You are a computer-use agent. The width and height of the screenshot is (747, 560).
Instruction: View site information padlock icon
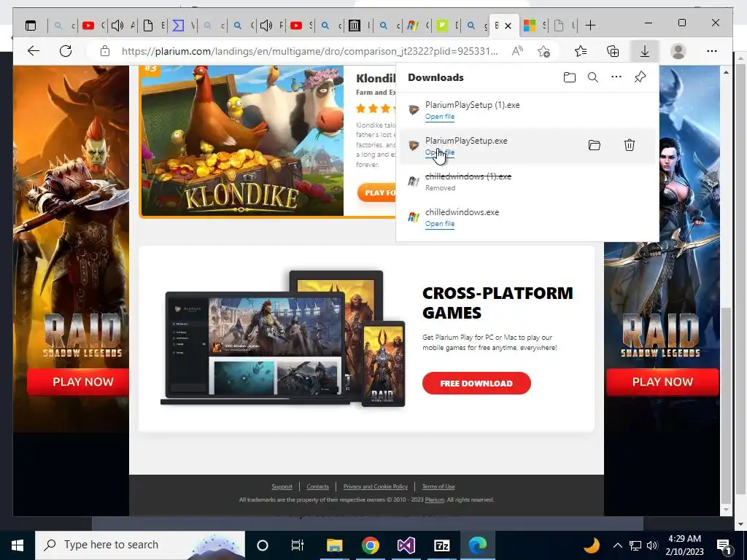tap(105, 51)
